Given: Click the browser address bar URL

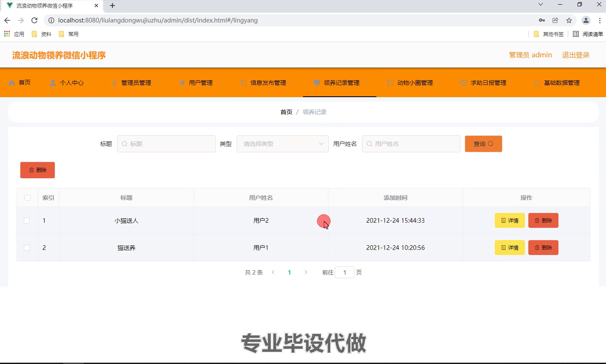Looking at the screenshot, I should 158,20.
